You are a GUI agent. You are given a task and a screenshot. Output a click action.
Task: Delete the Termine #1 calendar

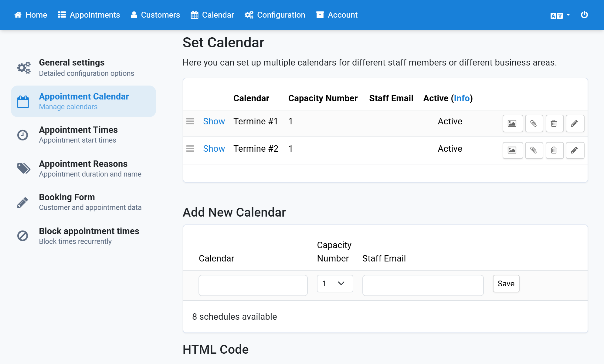click(555, 123)
